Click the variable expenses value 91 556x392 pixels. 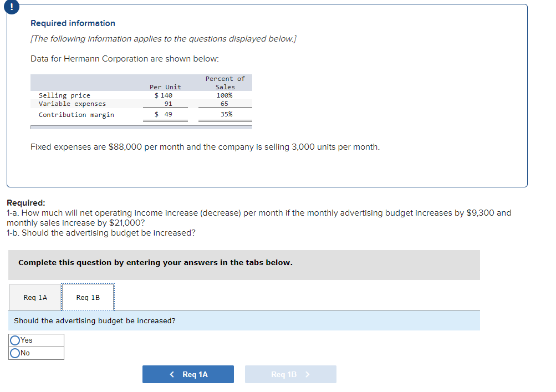[x=169, y=104]
